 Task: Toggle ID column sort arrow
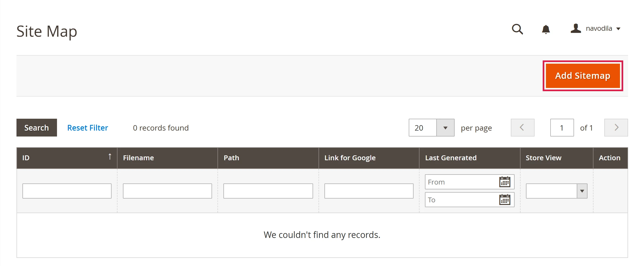(110, 156)
